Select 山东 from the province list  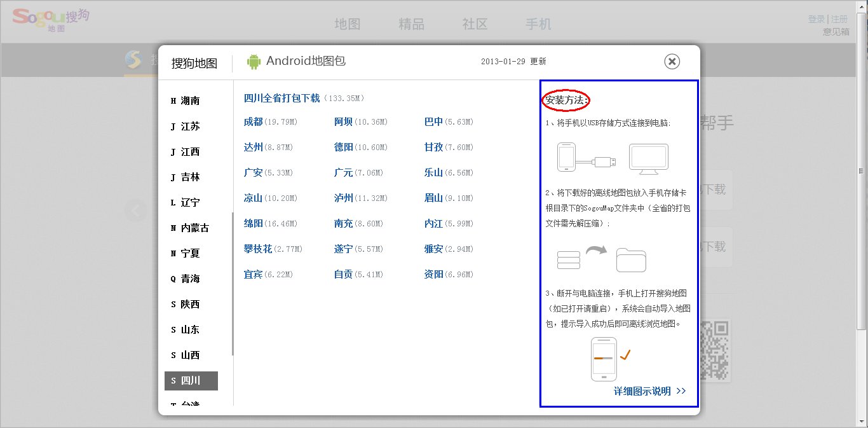pyautogui.click(x=190, y=329)
